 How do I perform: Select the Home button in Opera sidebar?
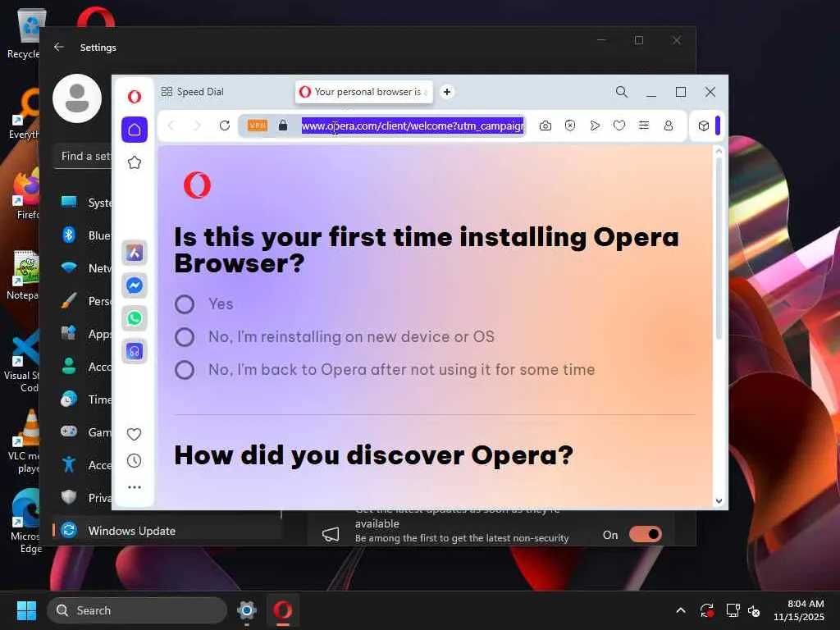pyautogui.click(x=135, y=130)
